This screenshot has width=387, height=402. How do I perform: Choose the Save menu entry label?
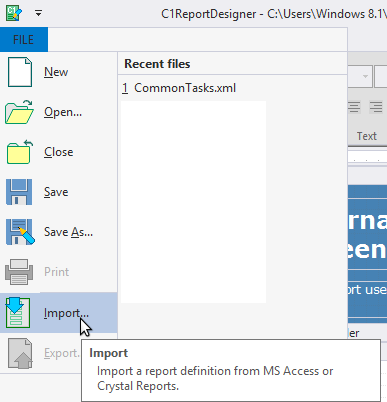point(56,192)
